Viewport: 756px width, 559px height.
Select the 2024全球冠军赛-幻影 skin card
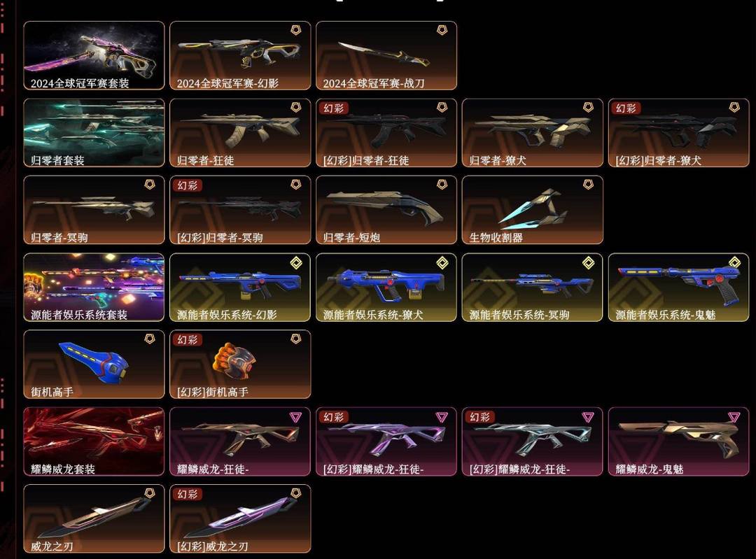[x=240, y=55]
